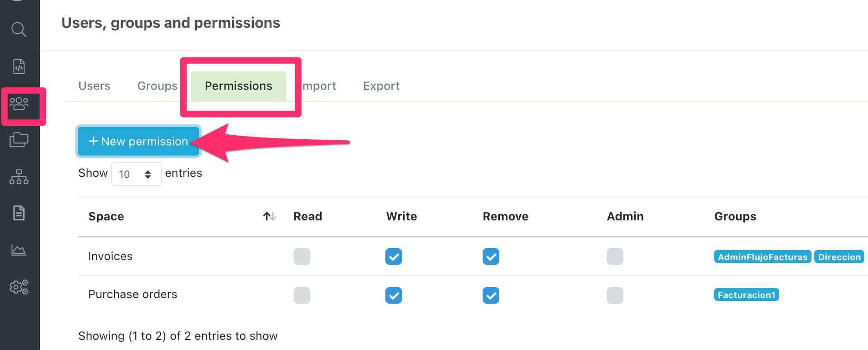Open the settings gears sidebar icon
Screen dimensions: 868x350
(19, 287)
